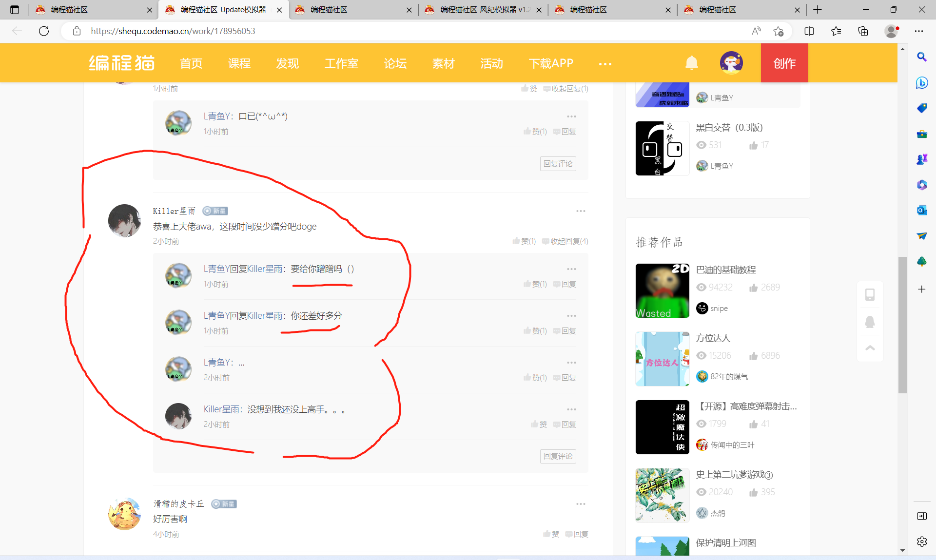936x560 pixels.
Task: Open 活动 in navigation bar
Action: click(x=491, y=63)
